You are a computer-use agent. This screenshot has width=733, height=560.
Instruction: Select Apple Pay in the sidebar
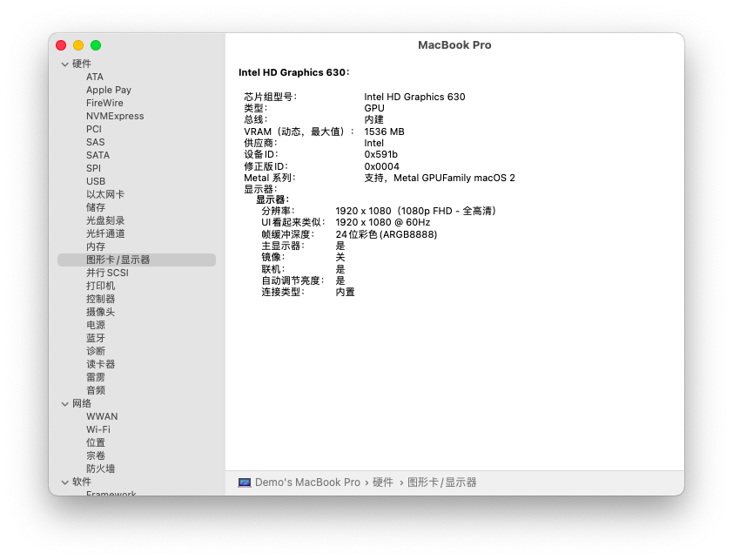pyautogui.click(x=109, y=90)
